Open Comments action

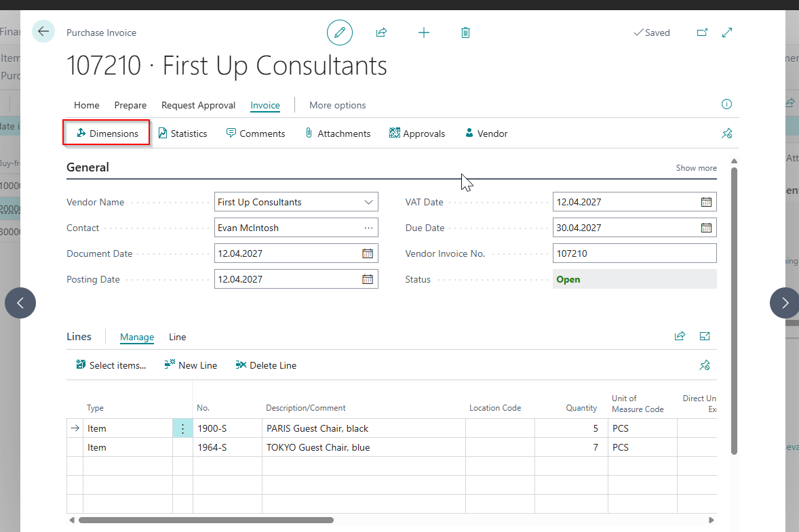coord(256,134)
